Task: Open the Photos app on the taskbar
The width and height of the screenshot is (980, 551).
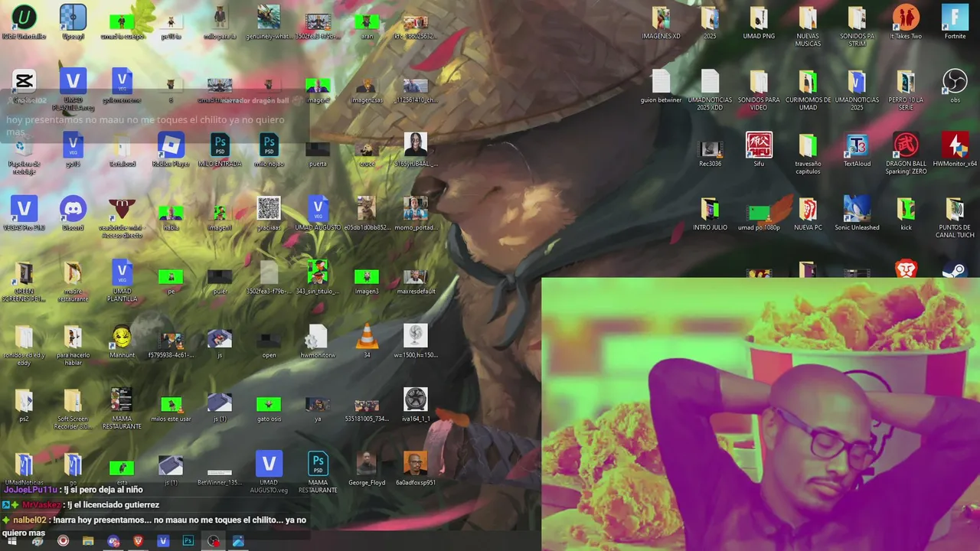Action: point(238,541)
